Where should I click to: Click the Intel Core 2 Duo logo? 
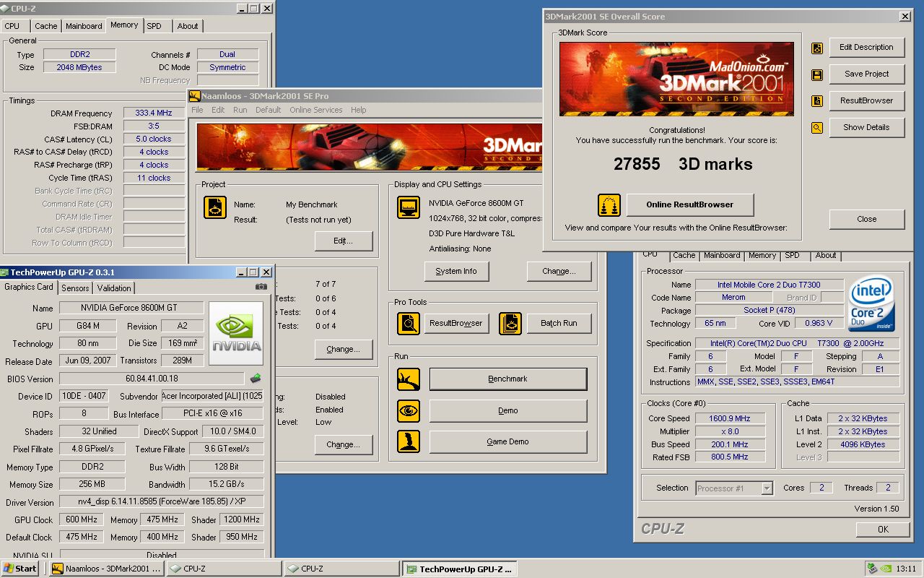871,303
